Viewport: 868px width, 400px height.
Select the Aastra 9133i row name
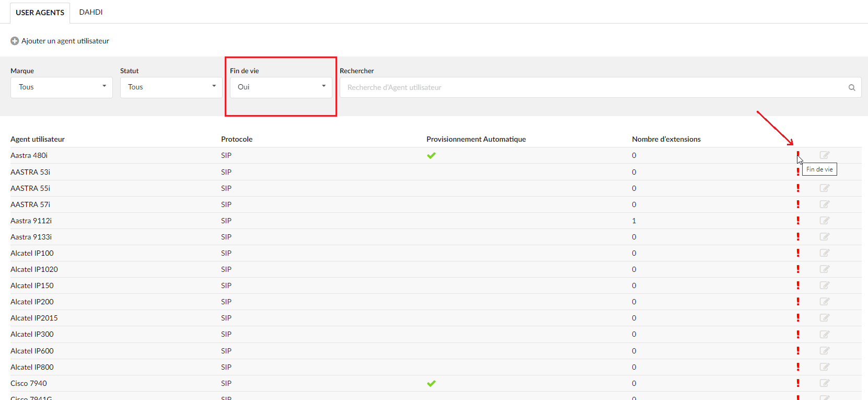(x=31, y=237)
